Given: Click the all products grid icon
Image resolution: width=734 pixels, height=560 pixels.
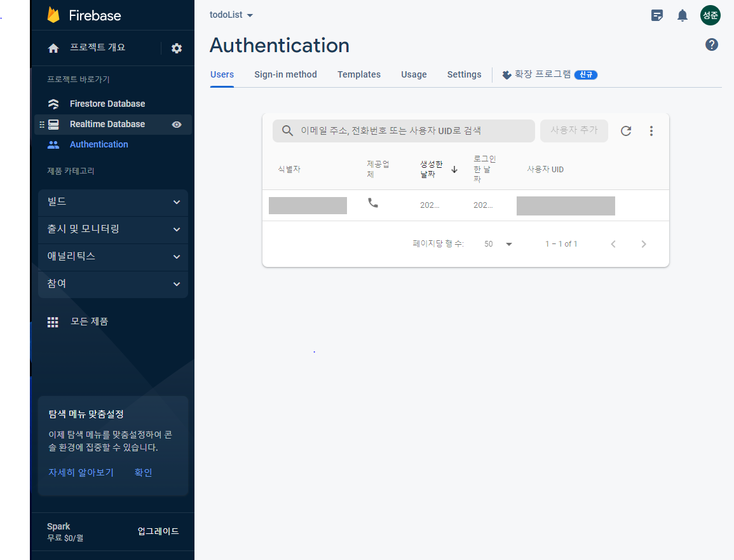Looking at the screenshot, I should point(53,322).
